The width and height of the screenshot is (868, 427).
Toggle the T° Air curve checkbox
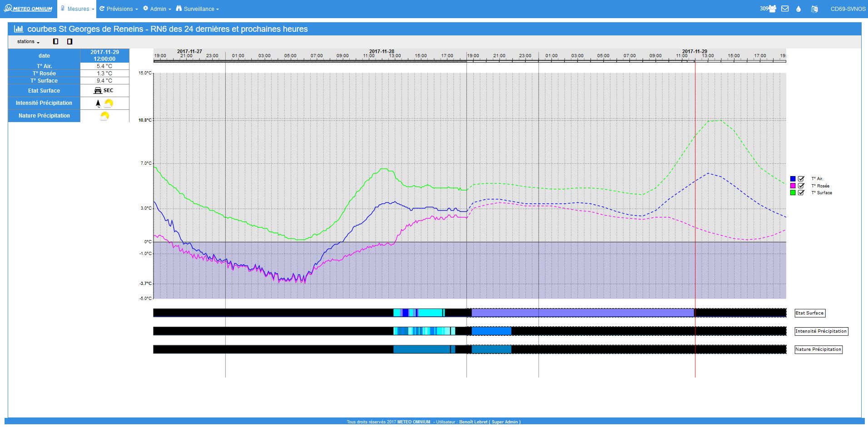click(801, 179)
